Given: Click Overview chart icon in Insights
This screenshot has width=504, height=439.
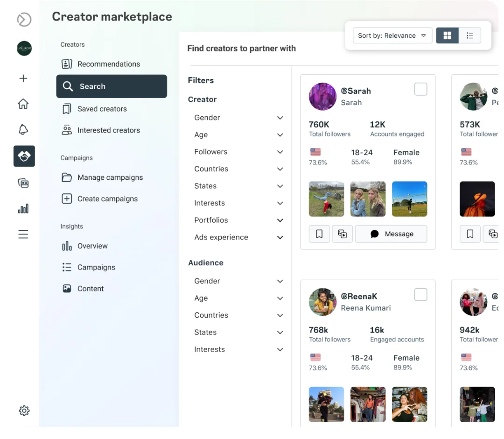Looking at the screenshot, I should click(67, 246).
